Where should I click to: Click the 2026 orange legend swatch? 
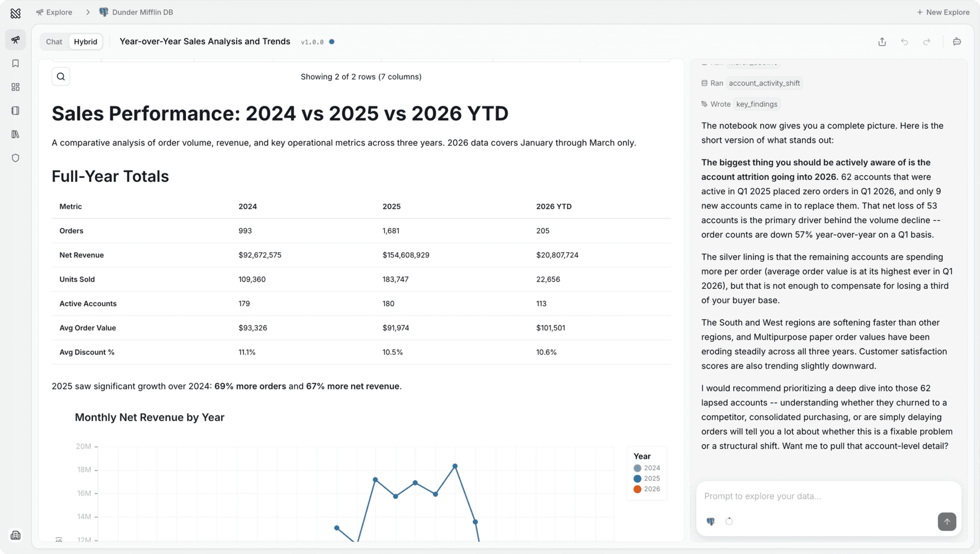click(x=637, y=489)
